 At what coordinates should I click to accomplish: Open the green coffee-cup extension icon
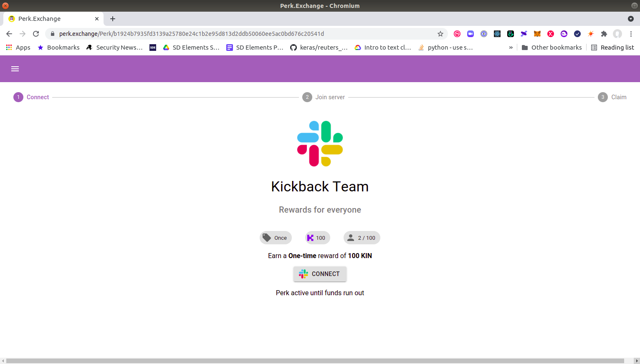(x=511, y=34)
